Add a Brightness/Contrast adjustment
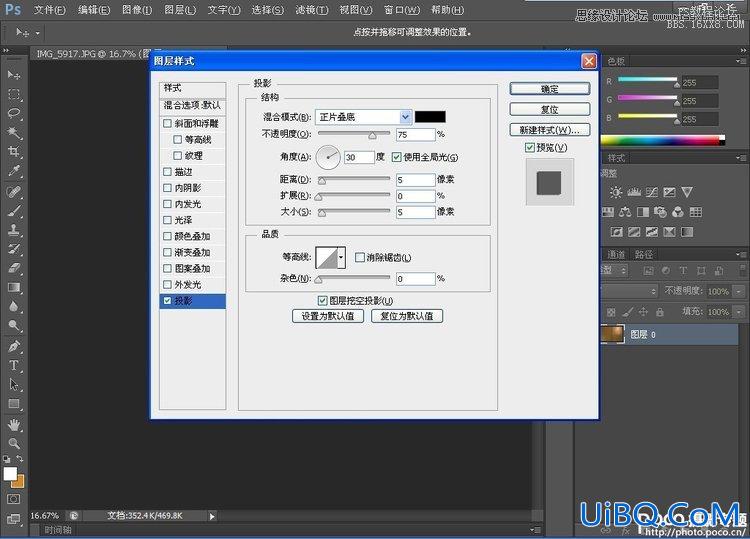 tap(616, 192)
